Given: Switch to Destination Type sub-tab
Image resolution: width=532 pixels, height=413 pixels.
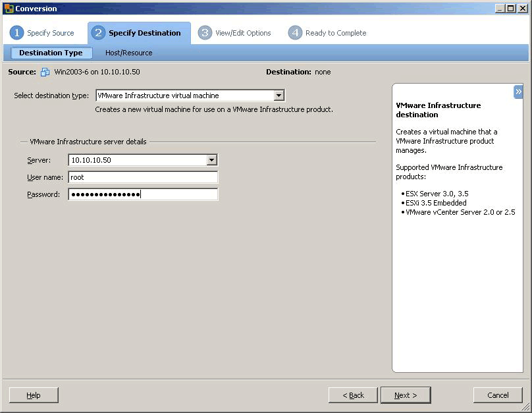Looking at the screenshot, I should 51,53.
